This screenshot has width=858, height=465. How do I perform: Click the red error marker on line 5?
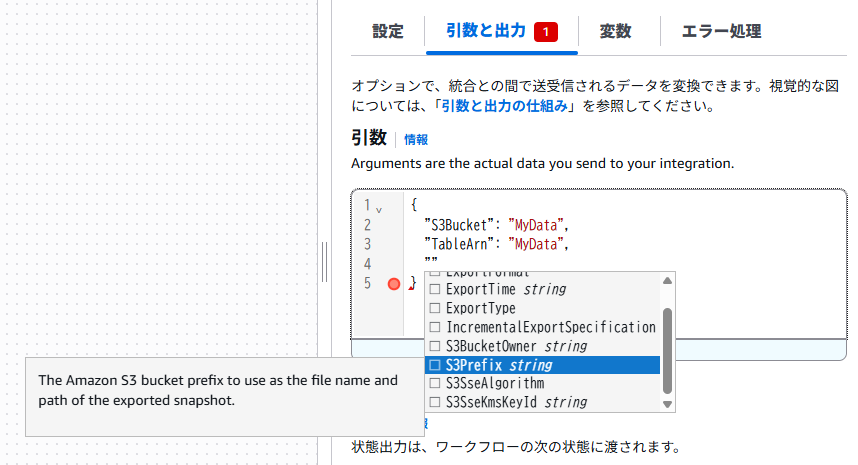click(x=393, y=284)
